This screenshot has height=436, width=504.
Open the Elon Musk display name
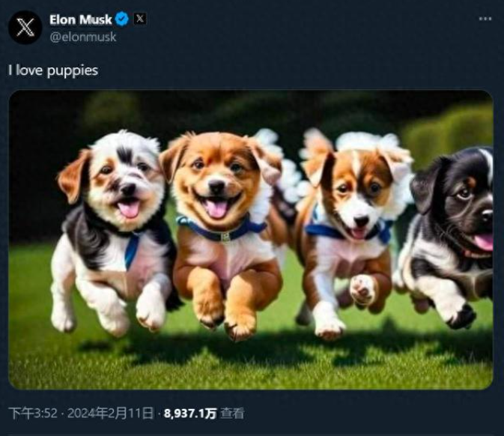(81, 20)
